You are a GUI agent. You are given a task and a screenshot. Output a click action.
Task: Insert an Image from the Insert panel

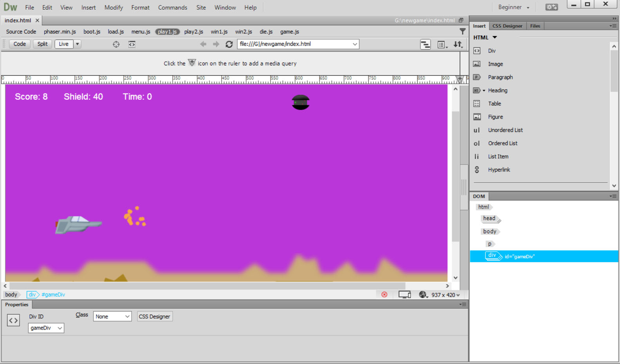(x=495, y=64)
